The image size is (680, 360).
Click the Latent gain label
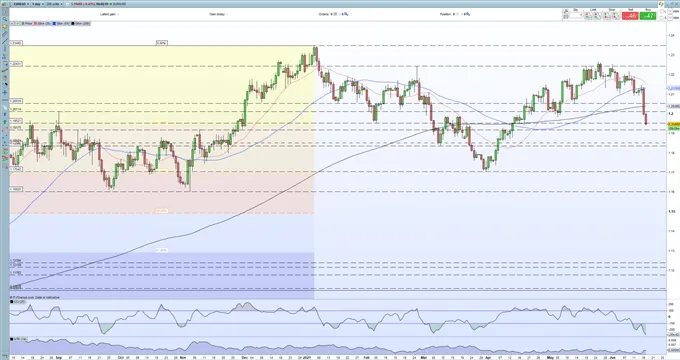click(108, 14)
